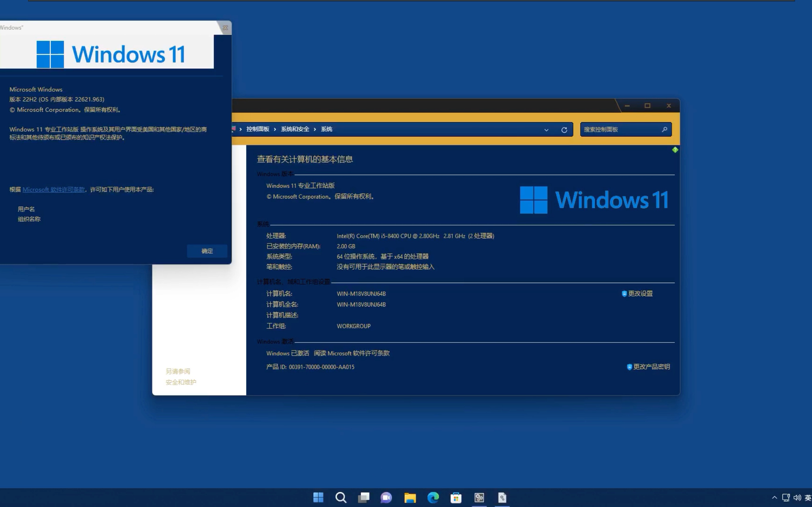Open Microsoft Store from taskbar

tap(456, 497)
